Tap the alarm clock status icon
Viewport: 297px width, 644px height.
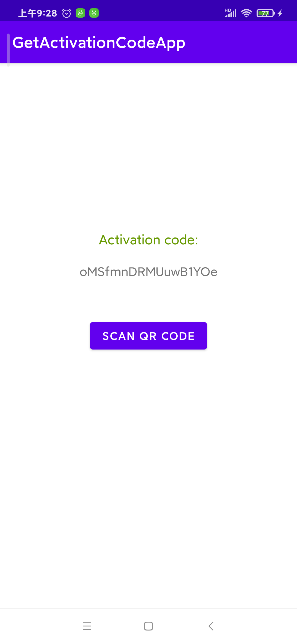(x=67, y=13)
